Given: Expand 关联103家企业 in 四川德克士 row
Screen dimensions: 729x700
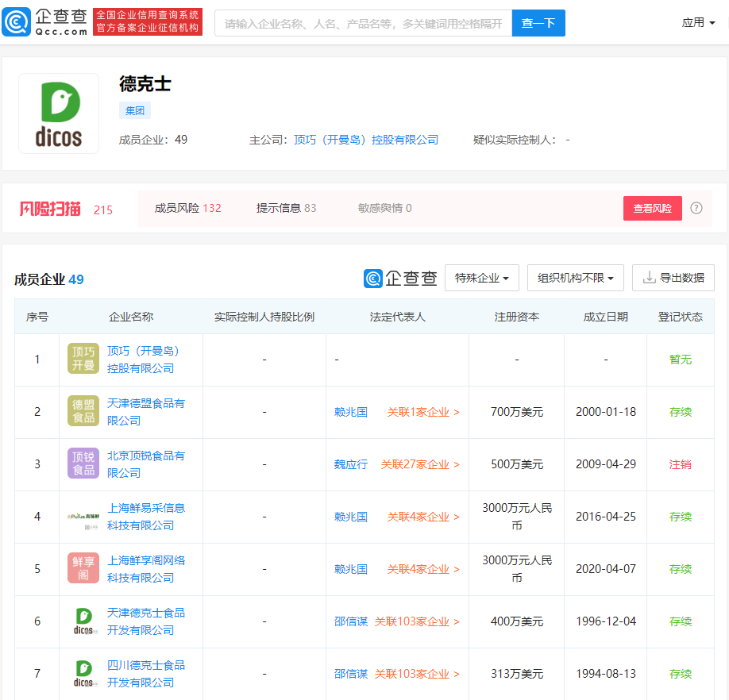Looking at the screenshot, I should (x=417, y=674).
